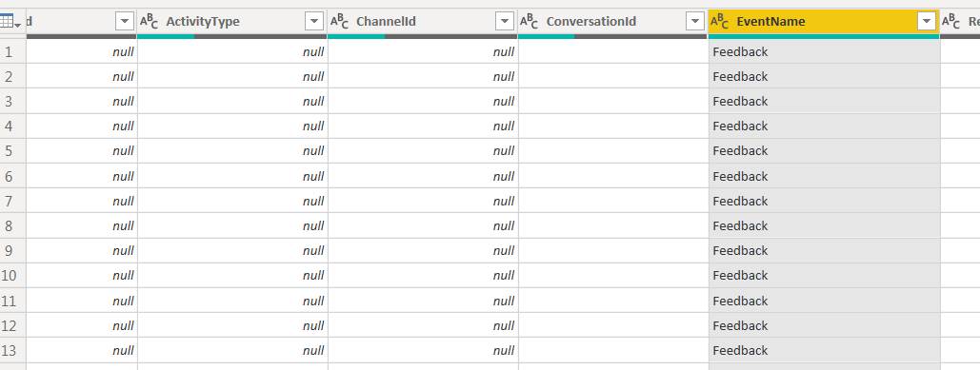The image size is (980, 370).
Task: Select row number 5
Action: 12,151
